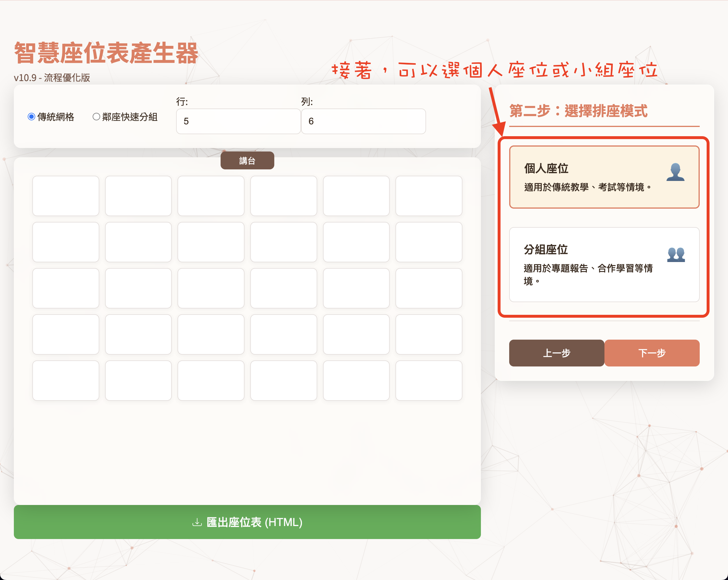
Task: Click the 講台 podium label
Action: (x=247, y=160)
